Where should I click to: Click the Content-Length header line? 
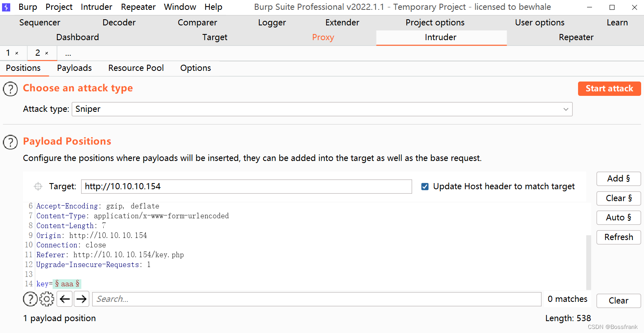coord(71,226)
